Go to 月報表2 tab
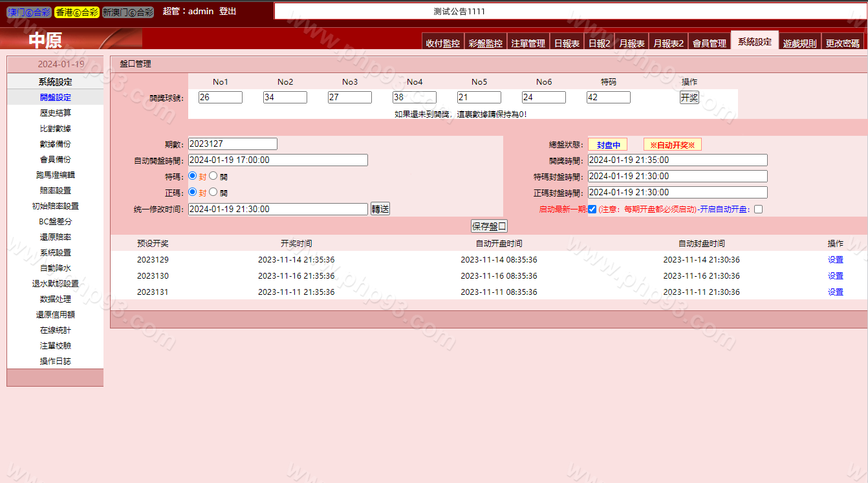Screen dimensions: 868x483 pos(668,43)
